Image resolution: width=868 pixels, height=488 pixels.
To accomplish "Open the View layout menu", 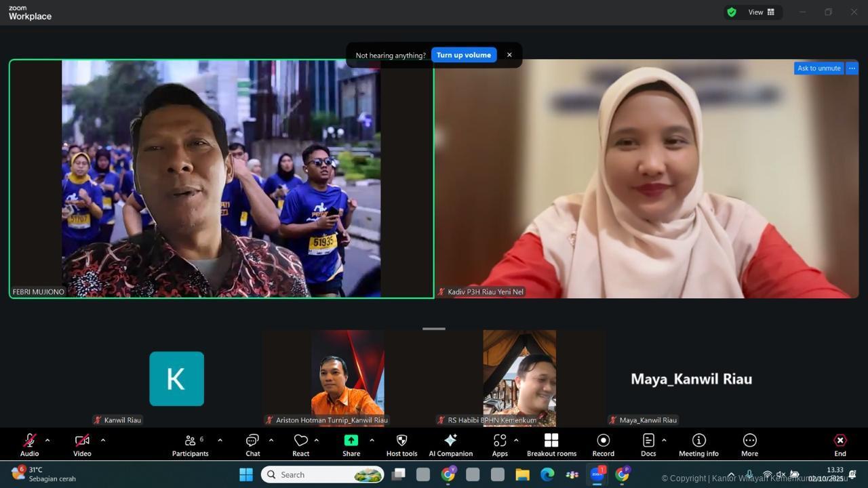I will coord(761,12).
